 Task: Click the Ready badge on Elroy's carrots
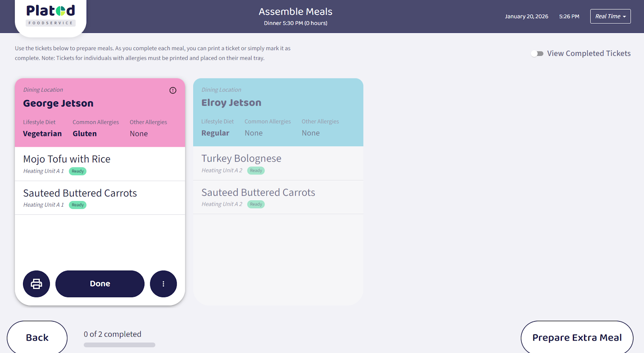point(256,204)
